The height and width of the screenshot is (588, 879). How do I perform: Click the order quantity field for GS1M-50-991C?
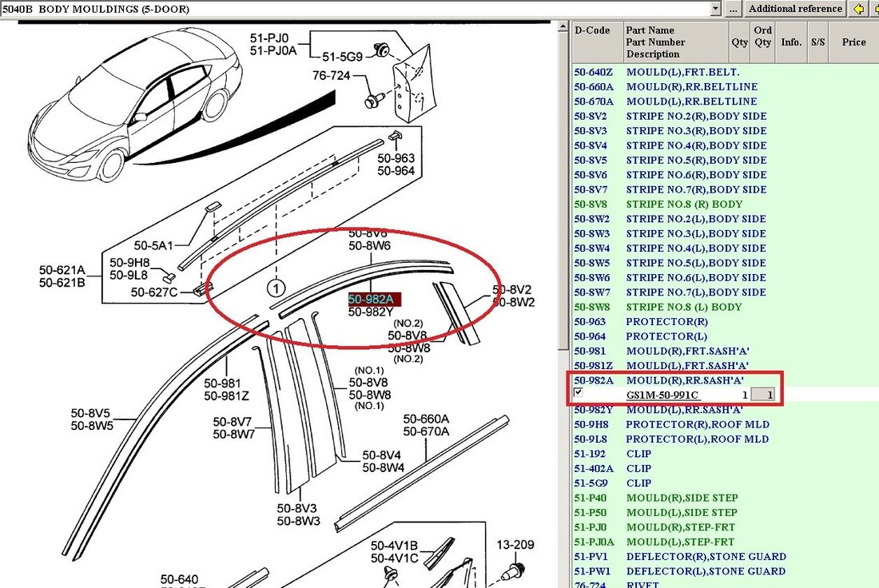click(x=763, y=395)
